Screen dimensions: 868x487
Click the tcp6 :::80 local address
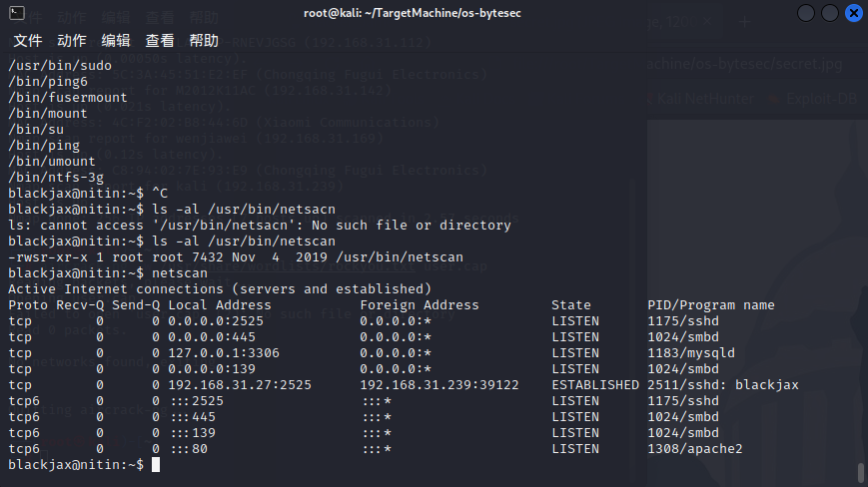pyautogui.click(x=189, y=449)
